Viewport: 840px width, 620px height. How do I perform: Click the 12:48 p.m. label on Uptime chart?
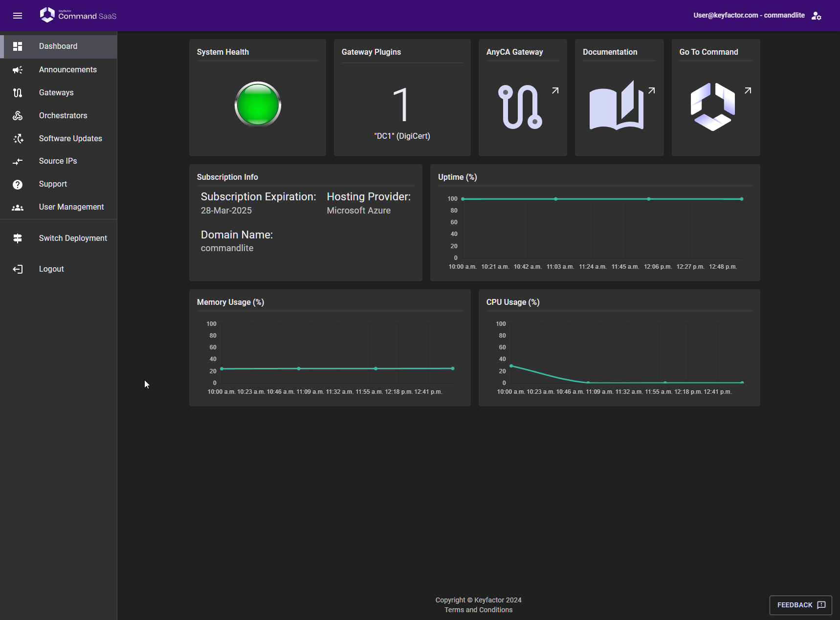point(723,267)
